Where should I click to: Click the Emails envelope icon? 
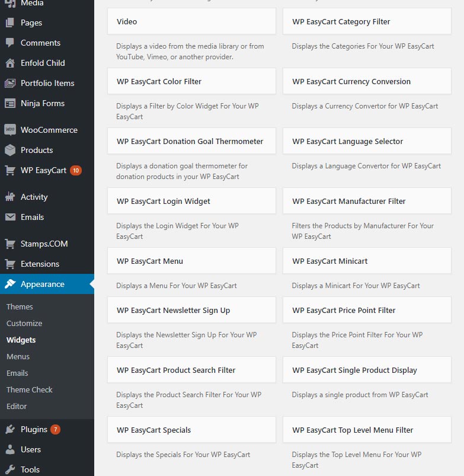pyautogui.click(x=10, y=217)
